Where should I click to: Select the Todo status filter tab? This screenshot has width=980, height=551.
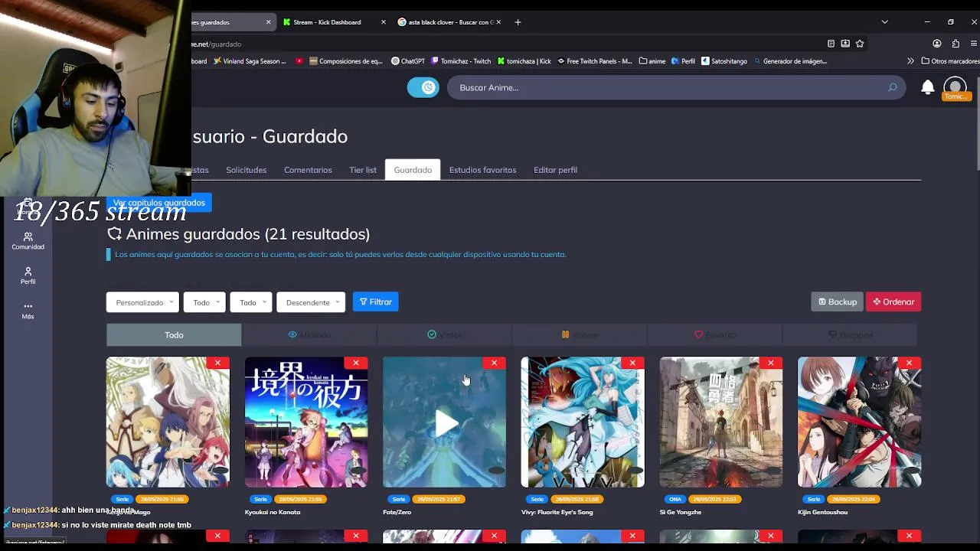pyautogui.click(x=174, y=335)
